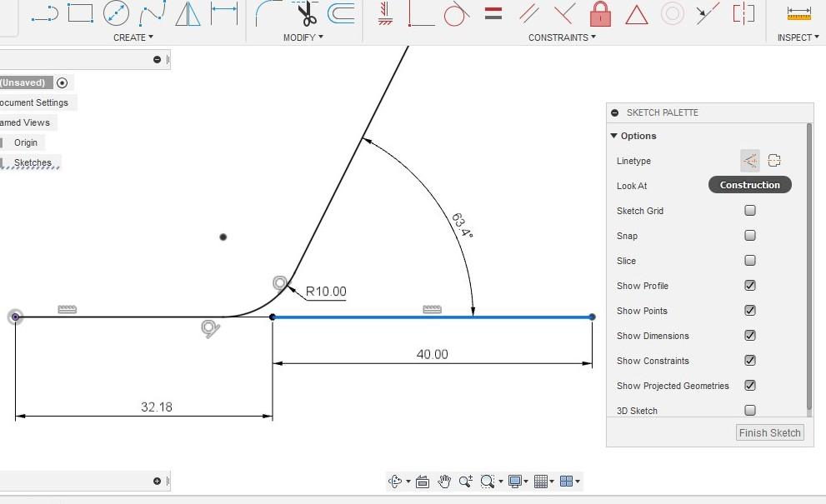826x504 pixels.
Task: Toggle the active component radio next to (Unsaved)
Action: click(x=63, y=82)
